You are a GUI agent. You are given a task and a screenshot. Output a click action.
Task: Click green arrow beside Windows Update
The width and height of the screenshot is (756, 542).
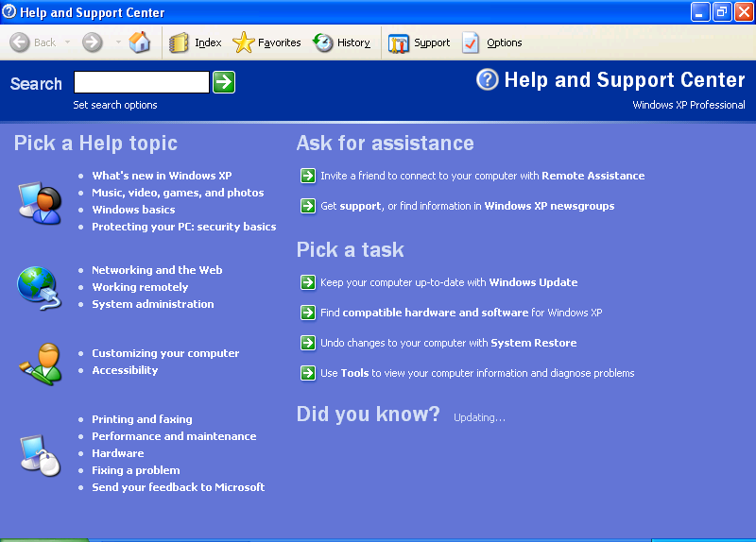click(x=308, y=282)
